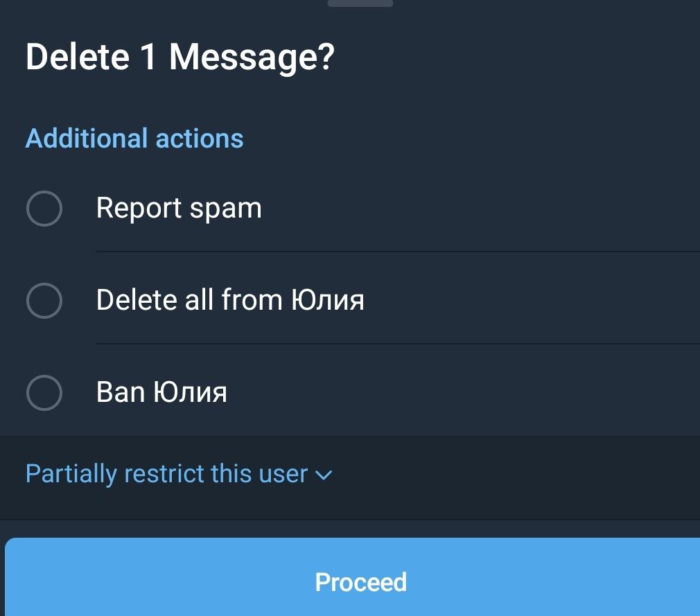Click the word Proceed on the button

(x=360, y=581)
